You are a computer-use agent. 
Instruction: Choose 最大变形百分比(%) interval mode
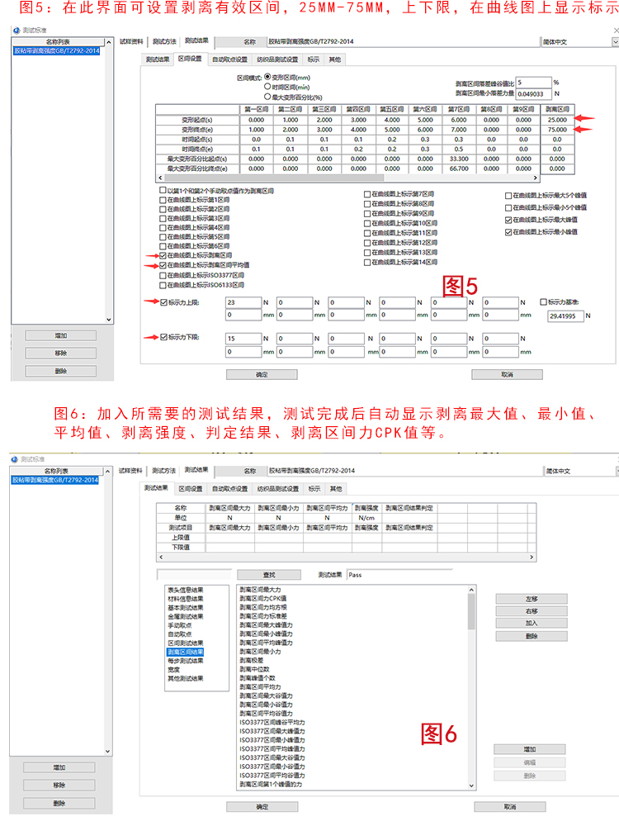pyautogui.click(x=267, y=96)
